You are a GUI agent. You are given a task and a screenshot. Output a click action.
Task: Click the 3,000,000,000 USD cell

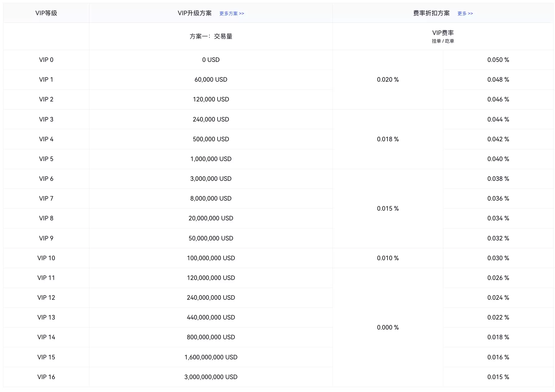click(211, 377)
